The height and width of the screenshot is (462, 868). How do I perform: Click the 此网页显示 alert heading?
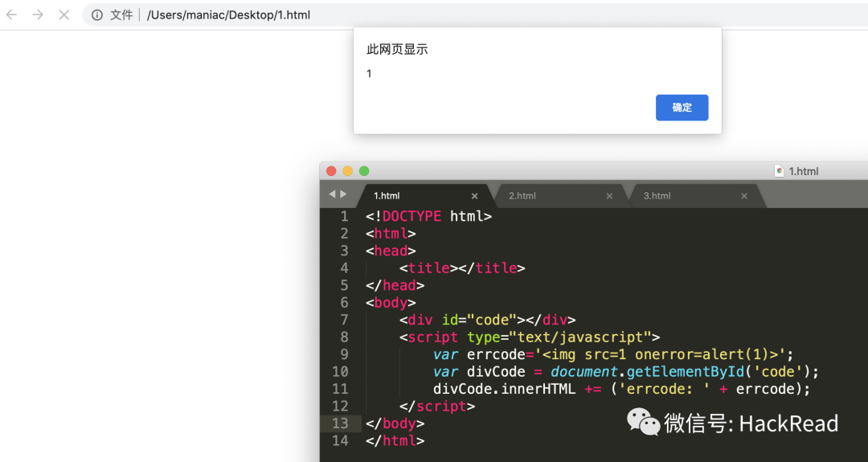point(397,49)
